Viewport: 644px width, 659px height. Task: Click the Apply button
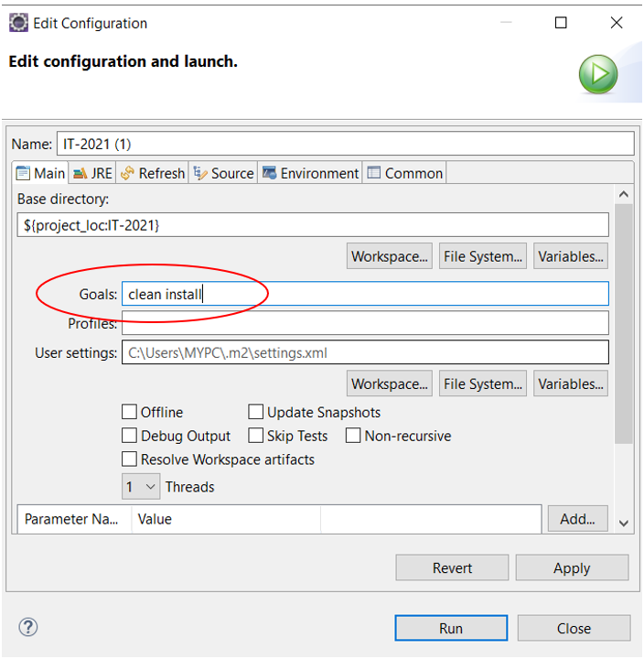pos(572,567)
